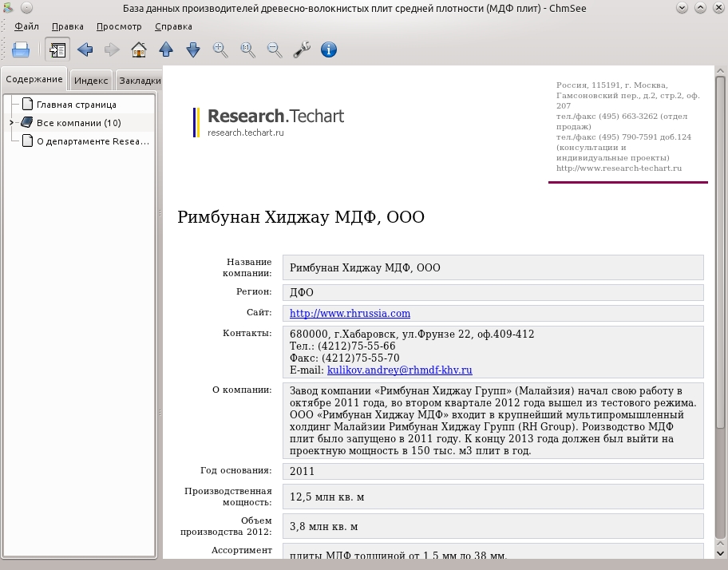Click the 2011 founding year value
This screenshot has width=728, height=570.
pos(302,472)
